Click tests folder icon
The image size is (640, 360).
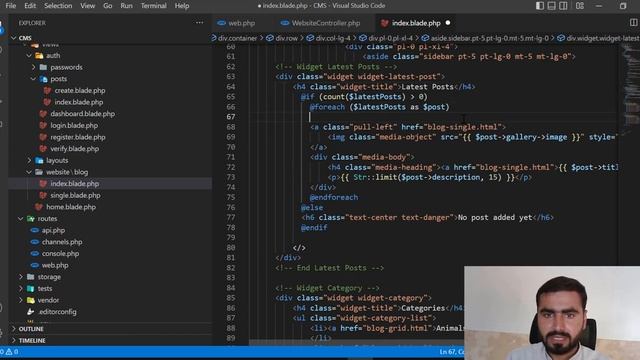coord(31,289)
